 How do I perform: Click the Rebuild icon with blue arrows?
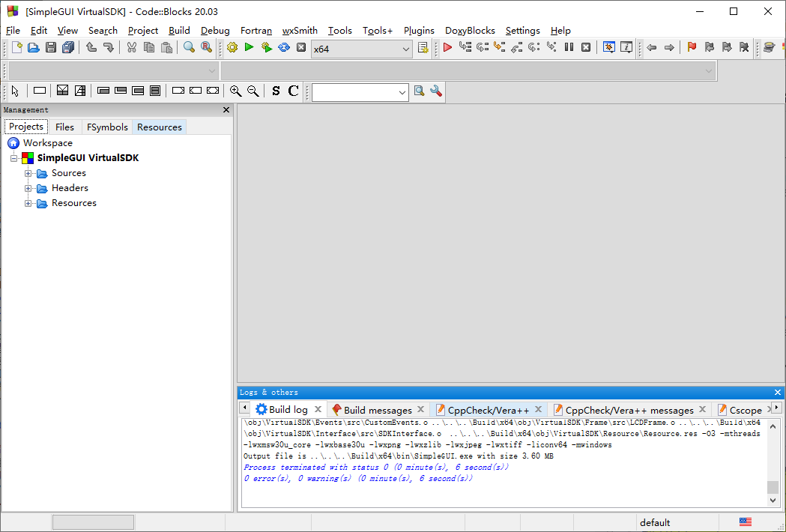tap(284, 48)
